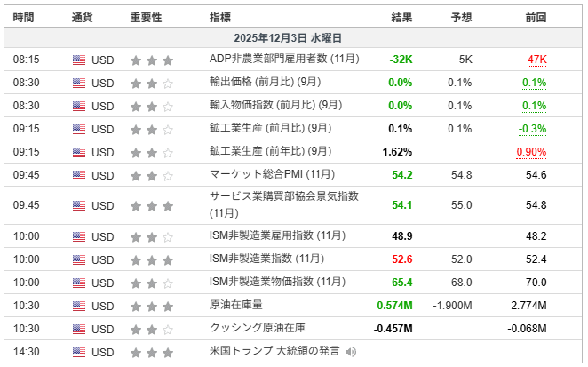
Task: Click the importance stars for ISM非製造業指数
Action: [x=151, y=259]
